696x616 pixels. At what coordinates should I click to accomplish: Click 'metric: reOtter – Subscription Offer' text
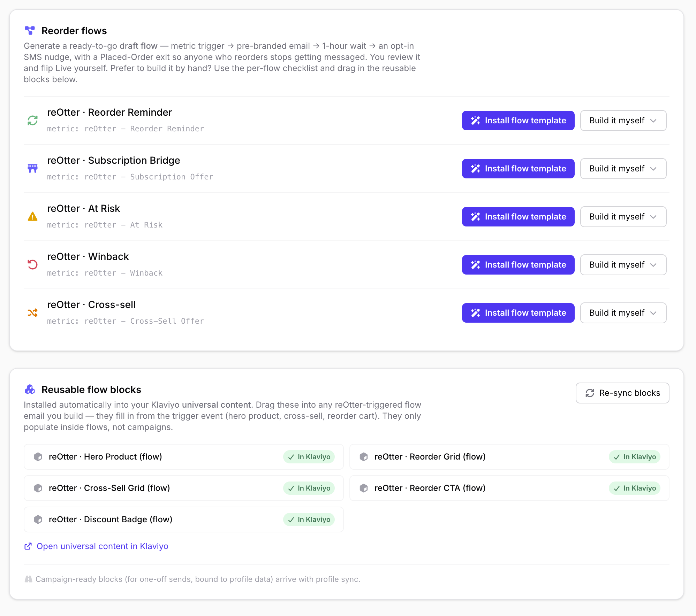130,177
